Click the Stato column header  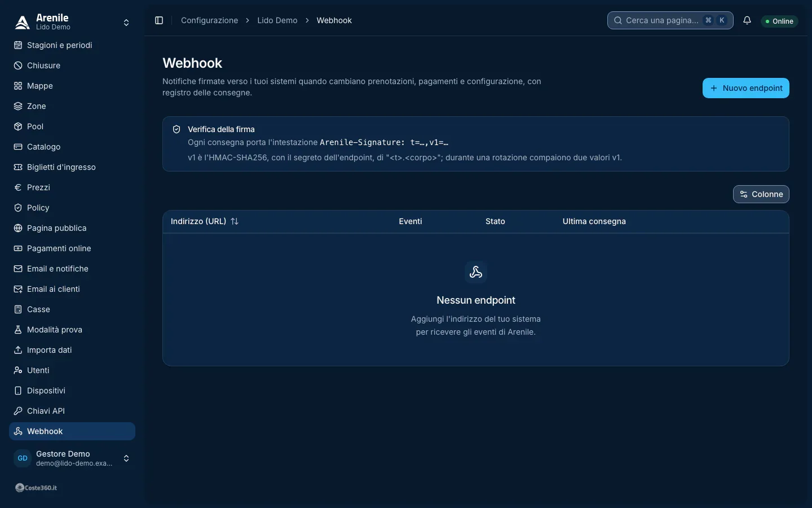[x=495, y=221]
